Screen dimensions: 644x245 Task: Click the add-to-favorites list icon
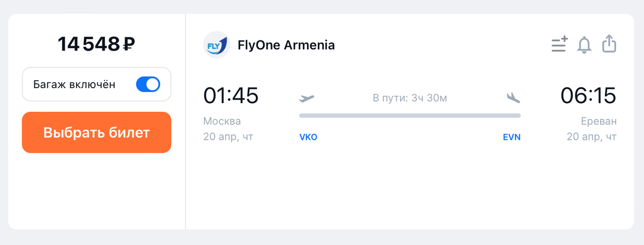pos(559,44)
